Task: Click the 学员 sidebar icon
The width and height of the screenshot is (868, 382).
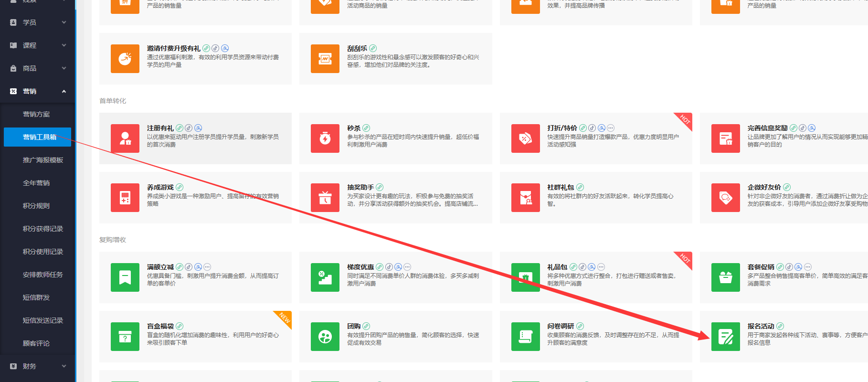Action: point(13,22)
